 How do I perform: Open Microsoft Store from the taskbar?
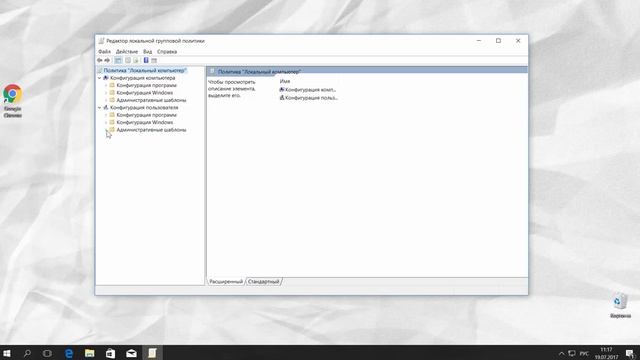click(x=110, y=353)
